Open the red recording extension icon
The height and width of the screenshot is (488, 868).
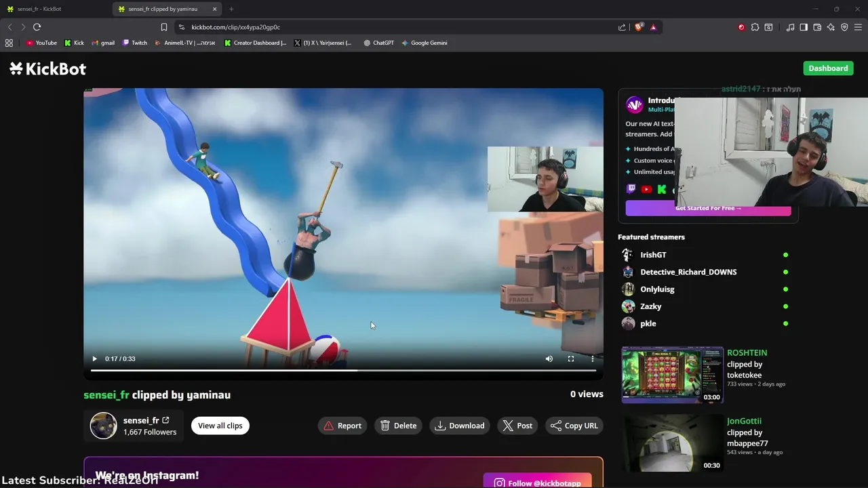point(741,27)
